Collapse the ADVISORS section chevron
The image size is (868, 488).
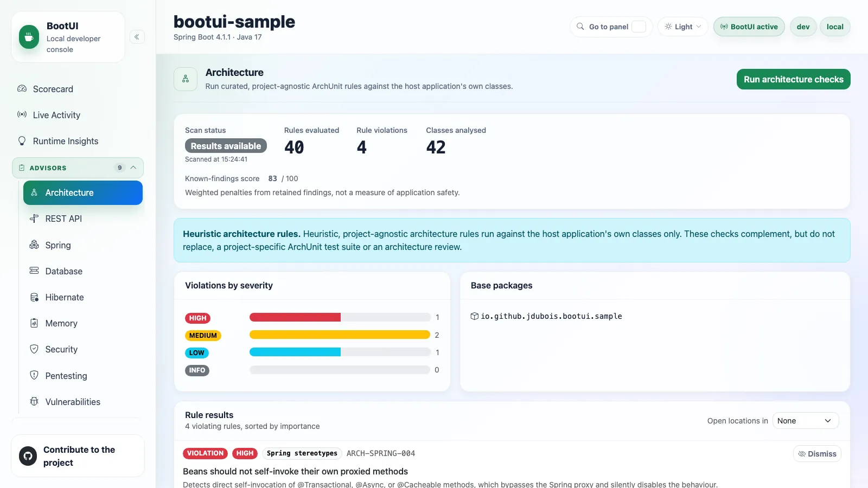point(133,168)
